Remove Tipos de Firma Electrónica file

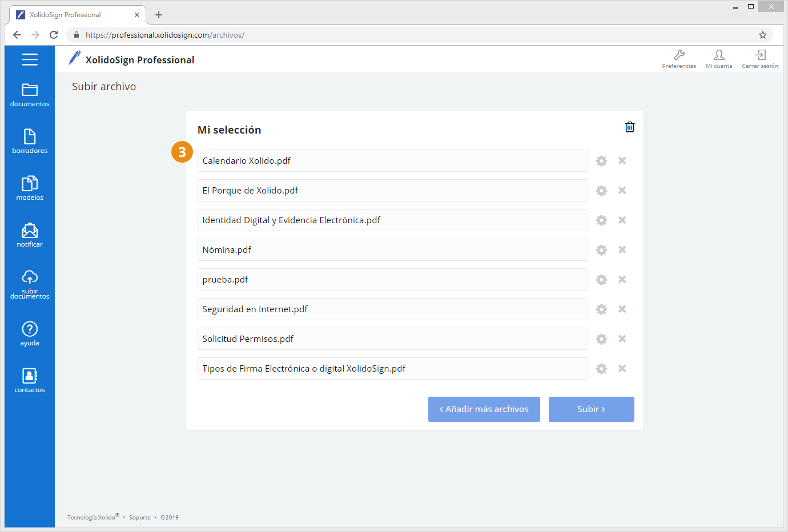pos(622,368)
